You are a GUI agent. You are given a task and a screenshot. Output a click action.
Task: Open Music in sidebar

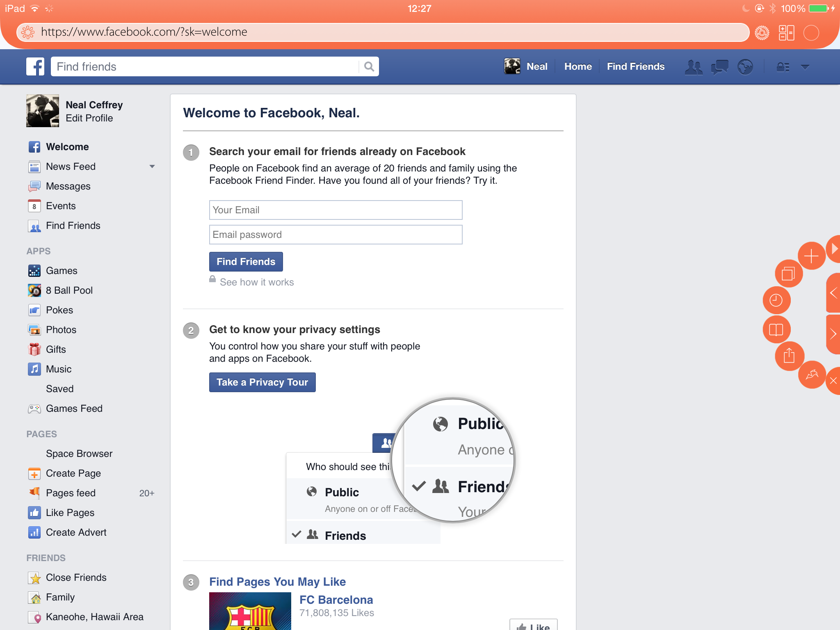(x=59, y=369)
